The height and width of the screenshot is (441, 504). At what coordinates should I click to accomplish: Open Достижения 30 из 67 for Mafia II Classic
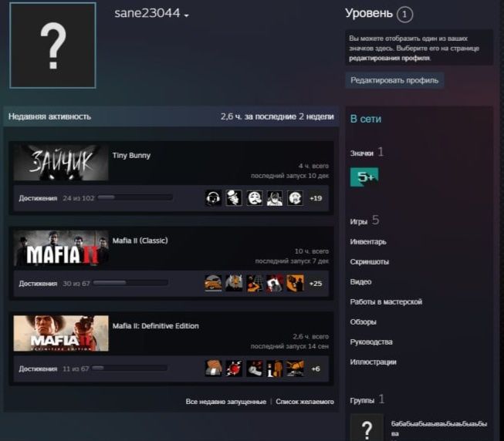pyautogui.click(x=54, y=284)
